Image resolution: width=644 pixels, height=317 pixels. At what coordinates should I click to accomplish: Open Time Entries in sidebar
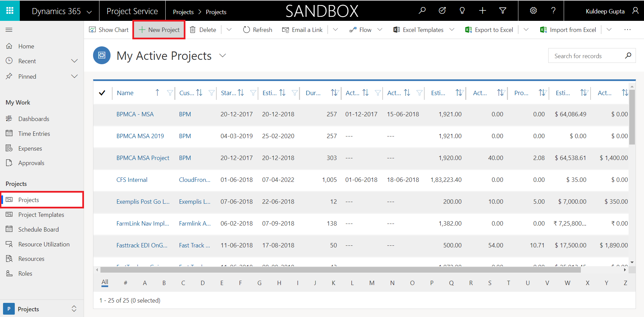tap(34, 133)
